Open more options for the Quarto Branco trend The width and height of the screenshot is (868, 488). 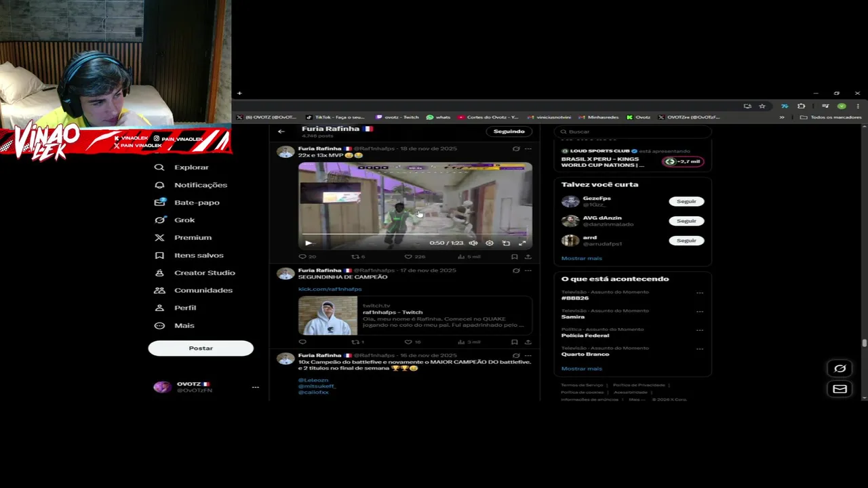tap(700, 349)
